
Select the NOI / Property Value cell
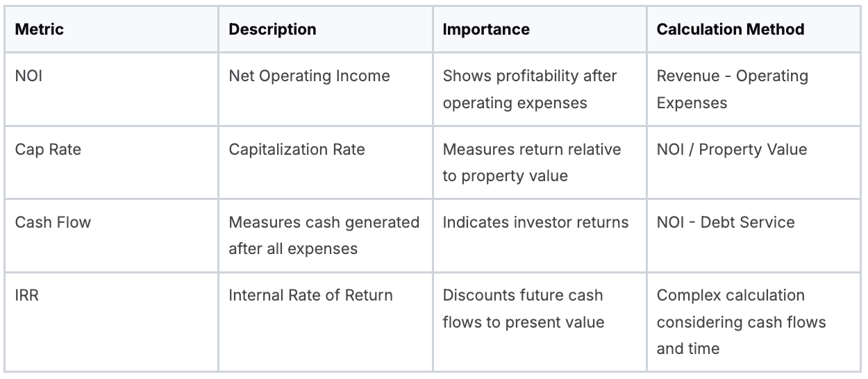pos(732,149)
